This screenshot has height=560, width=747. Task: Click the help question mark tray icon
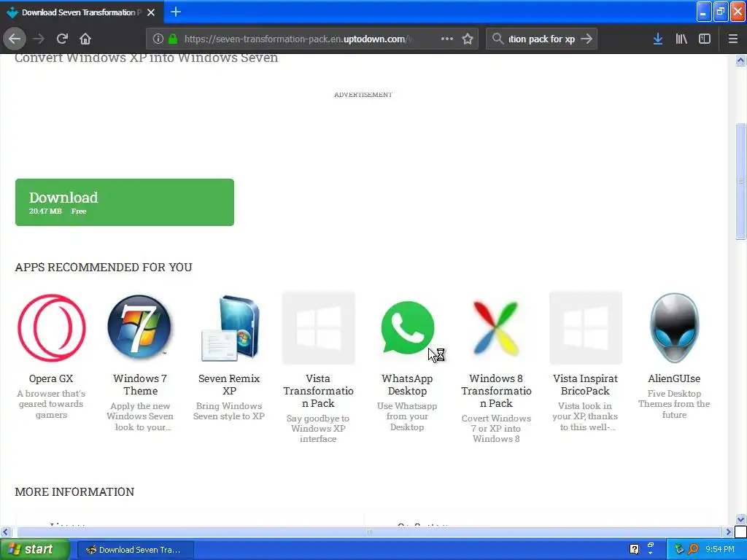(x=634, y=550)
